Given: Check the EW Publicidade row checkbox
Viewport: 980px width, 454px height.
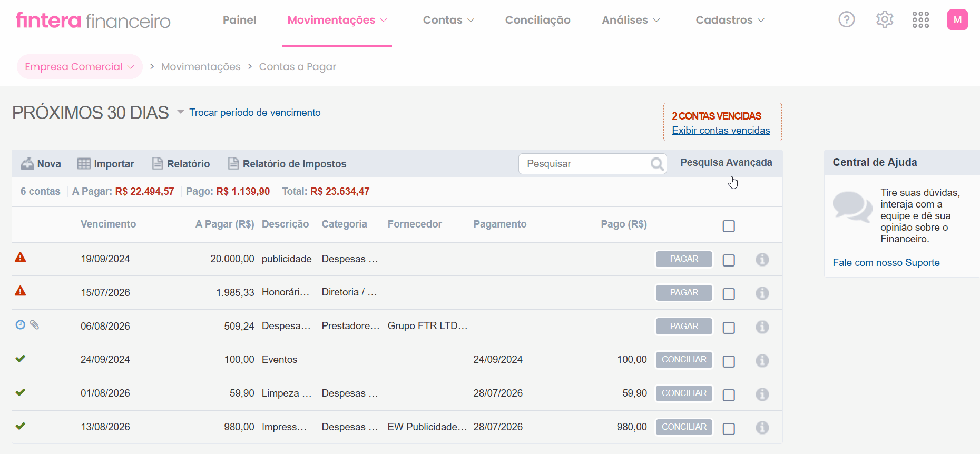Looking at the screenshot, I should click(x=729, y=429).
